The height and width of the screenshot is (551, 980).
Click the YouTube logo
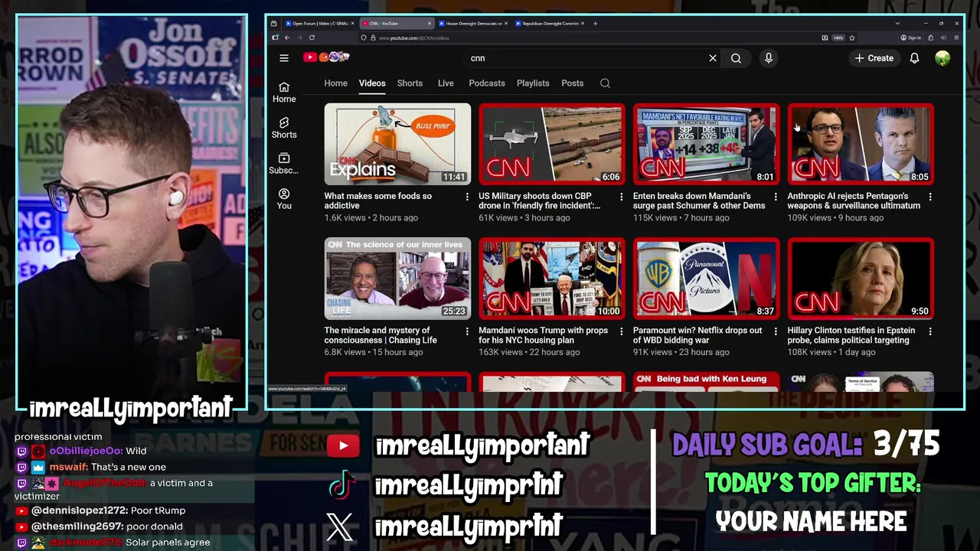pos(326,57)
